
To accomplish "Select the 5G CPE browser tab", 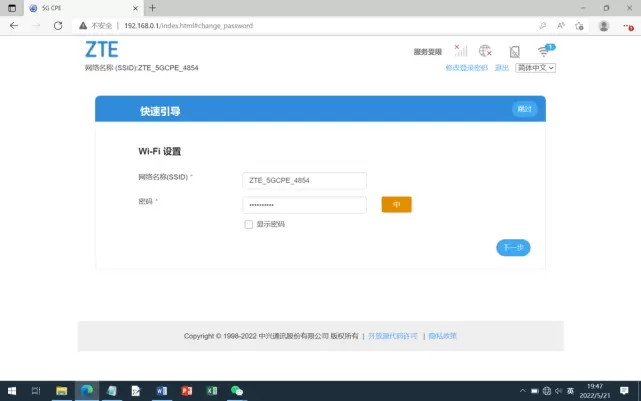I will pyautogui.click(x=70, y=7).
